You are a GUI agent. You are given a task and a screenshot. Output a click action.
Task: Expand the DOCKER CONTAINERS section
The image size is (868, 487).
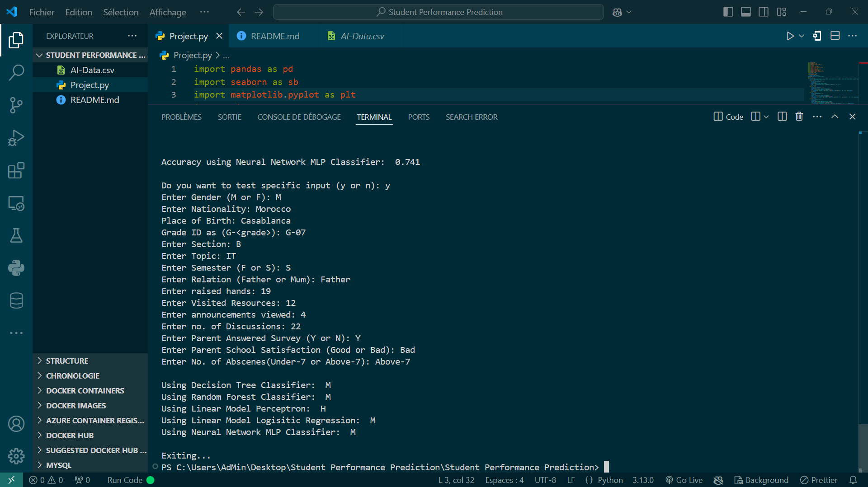(90, 391)
